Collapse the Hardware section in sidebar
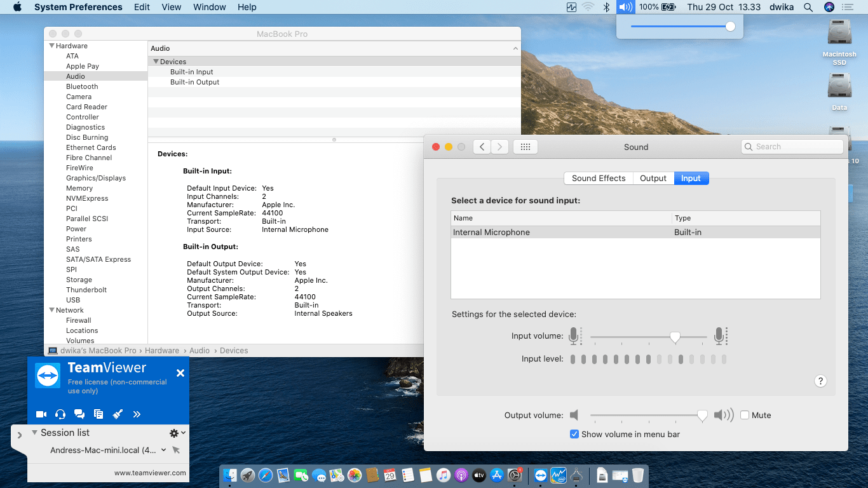This screenshot has height=488, width=868. tap(51, 46)
